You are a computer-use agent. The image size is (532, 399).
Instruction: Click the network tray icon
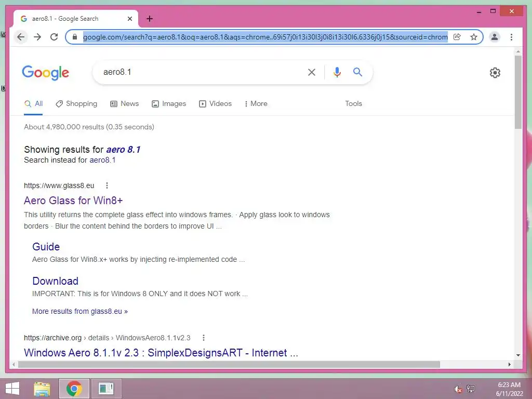[x=471, y=389]
